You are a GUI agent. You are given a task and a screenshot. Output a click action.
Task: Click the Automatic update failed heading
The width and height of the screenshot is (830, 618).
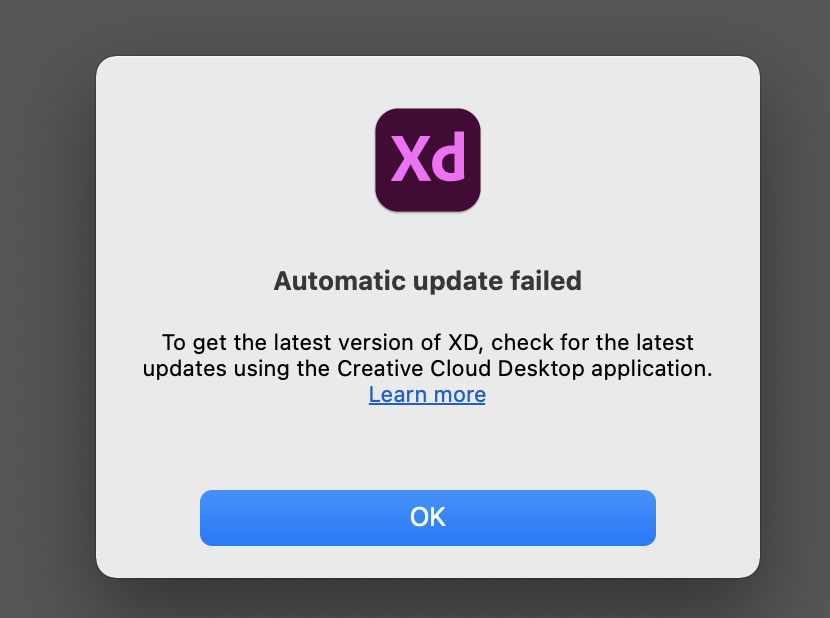tap(427, 281)
